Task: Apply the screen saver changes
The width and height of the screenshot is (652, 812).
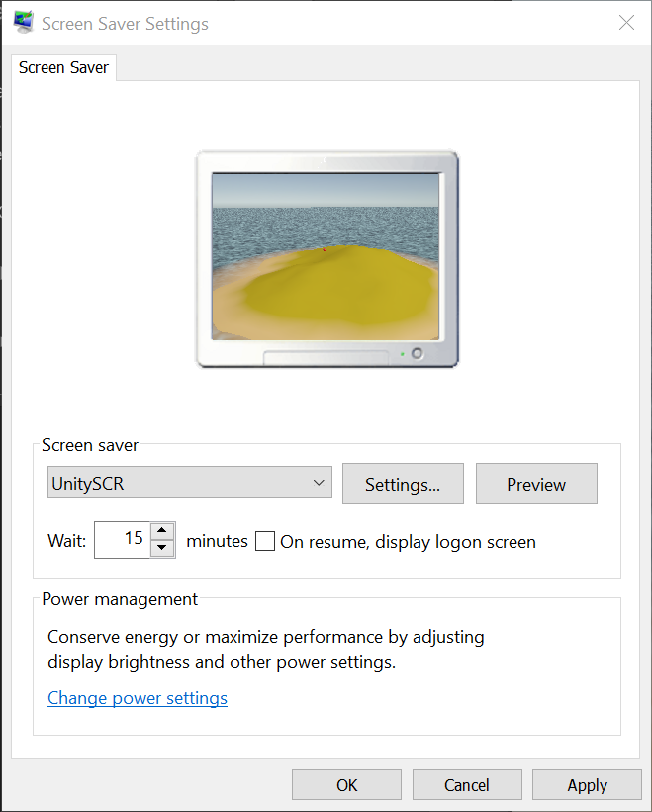Action: point(587,785)
